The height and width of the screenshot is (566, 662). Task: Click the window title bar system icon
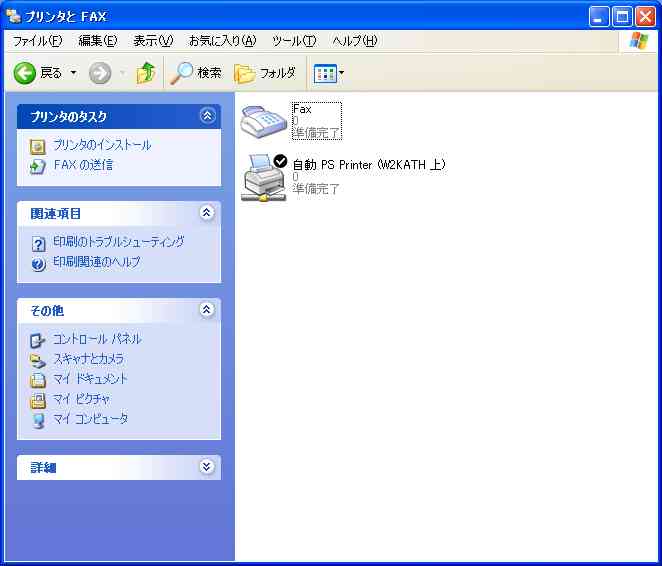click(14, 16)
